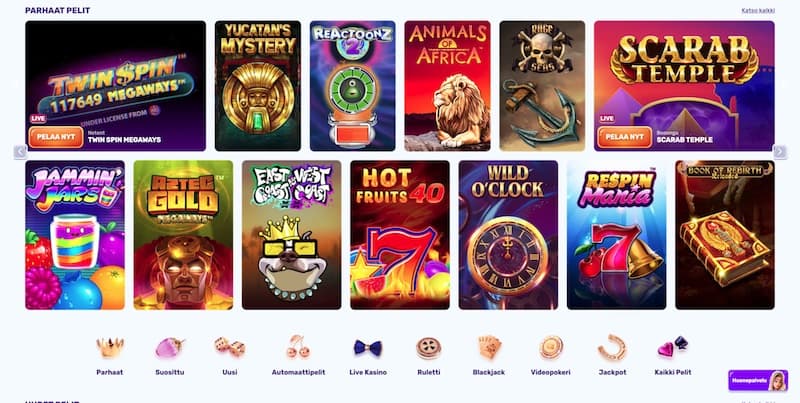The height and width of the screenshot is (403, 800).
Task: Click the carousel right arrow
Action: [780, 152]
